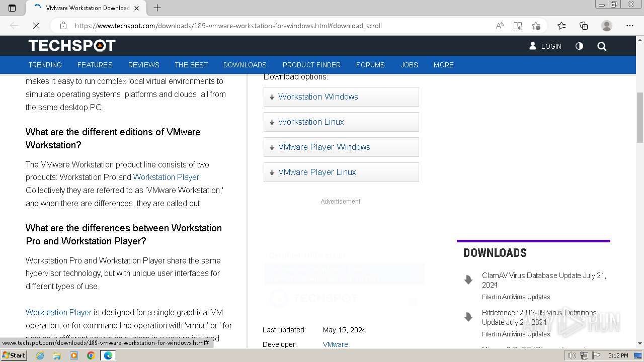Viewport: 644px width, 362px height.
Task: Open JOBS menu item
Action: point(409,65)
